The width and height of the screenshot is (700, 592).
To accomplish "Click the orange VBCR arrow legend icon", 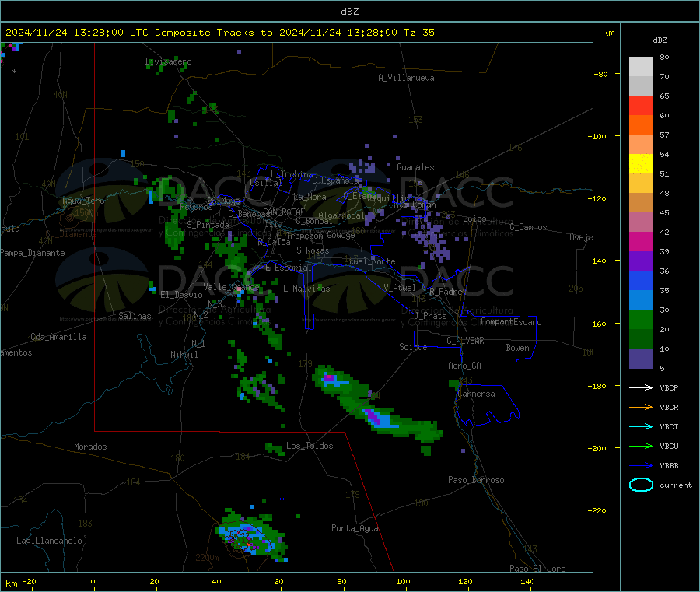I will [x=641, y=407].
